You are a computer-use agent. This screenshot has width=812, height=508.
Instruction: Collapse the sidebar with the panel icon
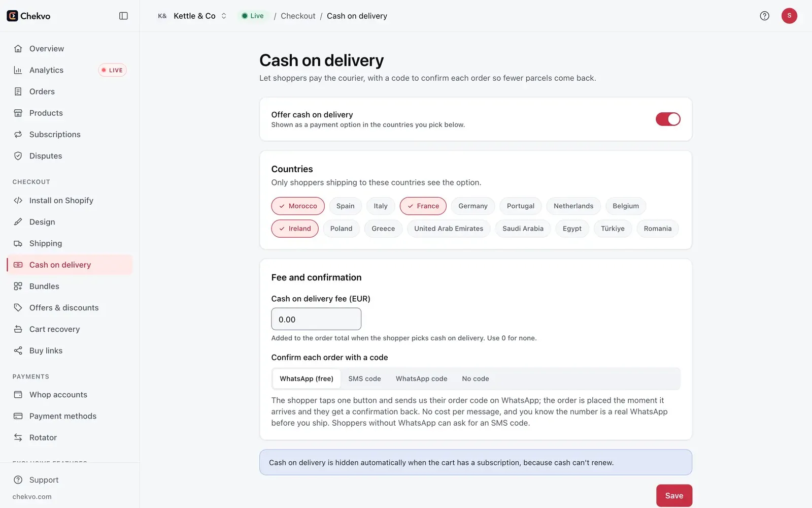[123, 16]
